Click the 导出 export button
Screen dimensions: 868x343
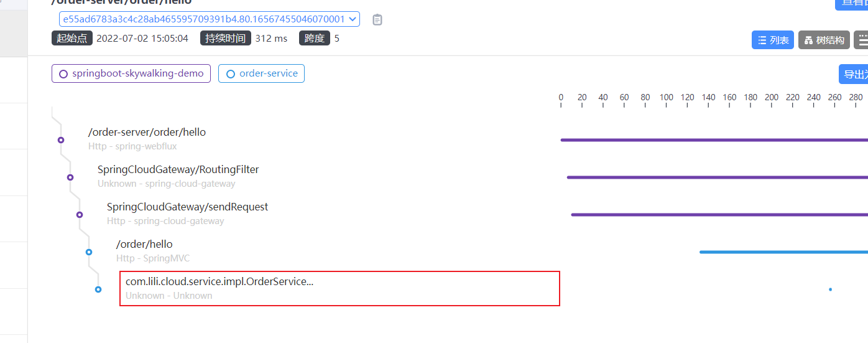(853, 74)
